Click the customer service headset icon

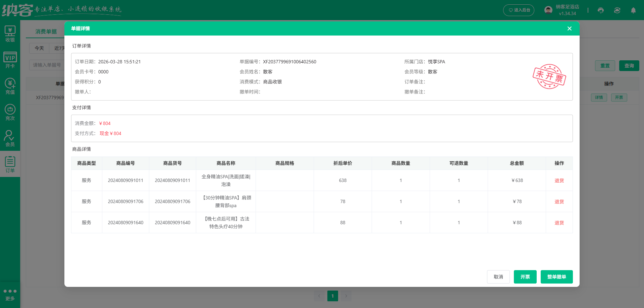[600, 10]
